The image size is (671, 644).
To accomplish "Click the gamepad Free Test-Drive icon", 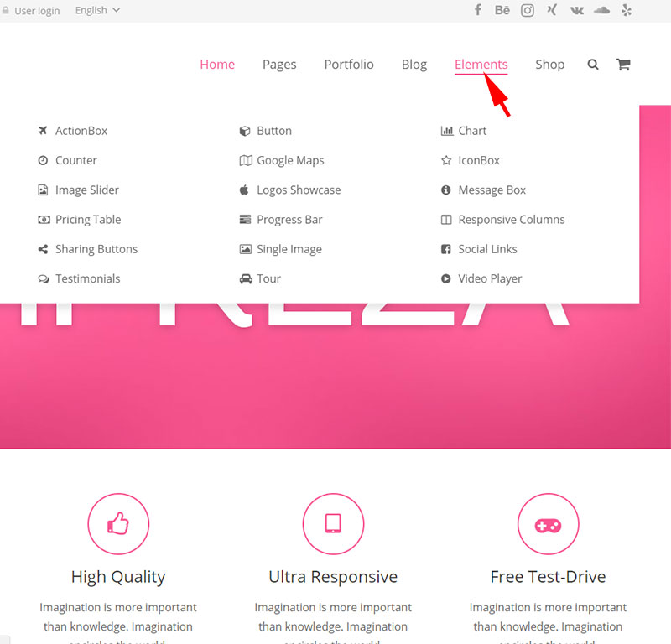I will [548, 524].
